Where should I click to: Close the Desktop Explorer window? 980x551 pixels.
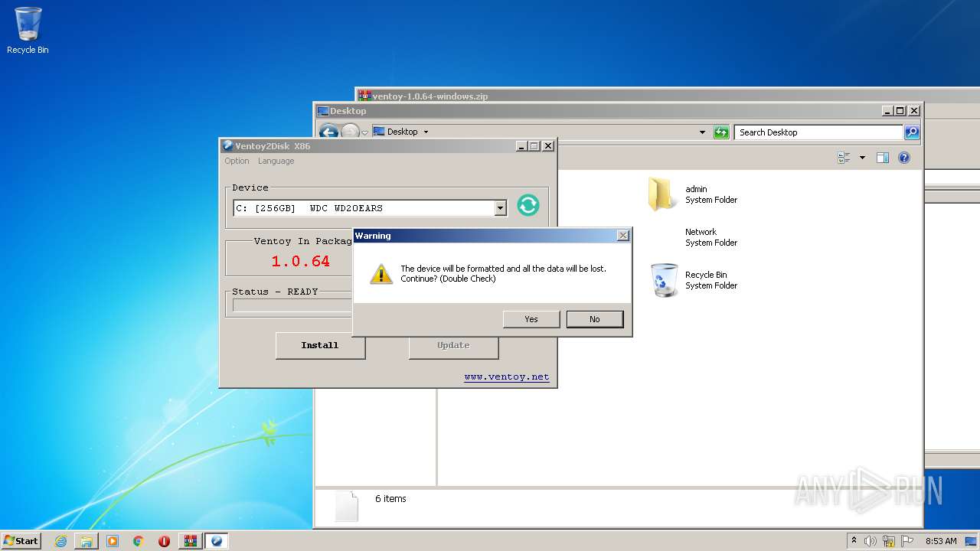coord(914,111)
